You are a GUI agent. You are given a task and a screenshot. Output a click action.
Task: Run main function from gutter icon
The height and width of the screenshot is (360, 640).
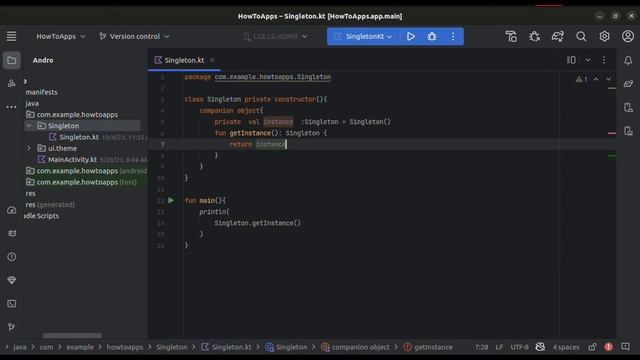click(x=171, y=200)
